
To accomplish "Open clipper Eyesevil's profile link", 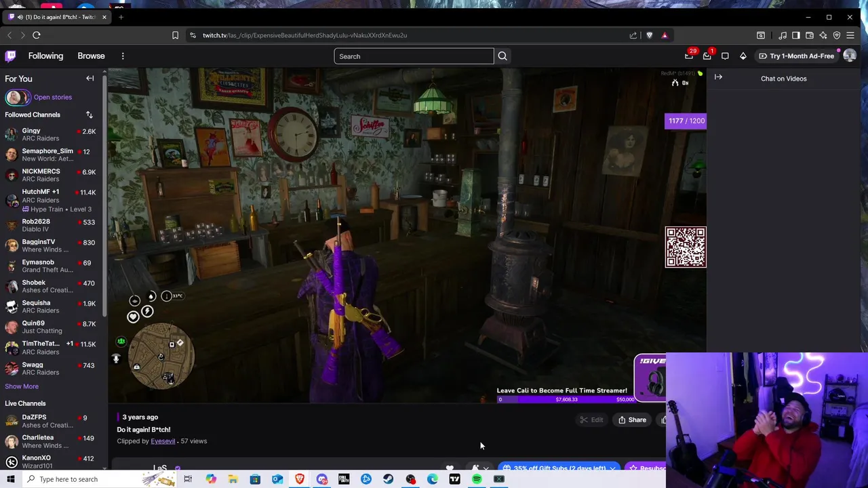I will [x=163, y=441].
